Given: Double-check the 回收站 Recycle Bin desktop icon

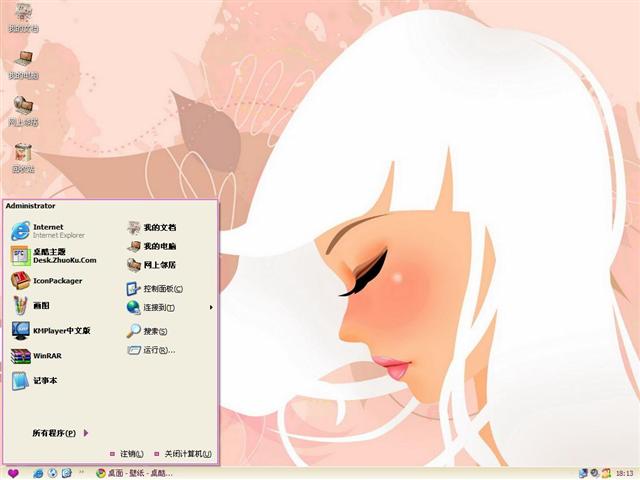Looking at the screenshot, I should (x=22, y=156).
